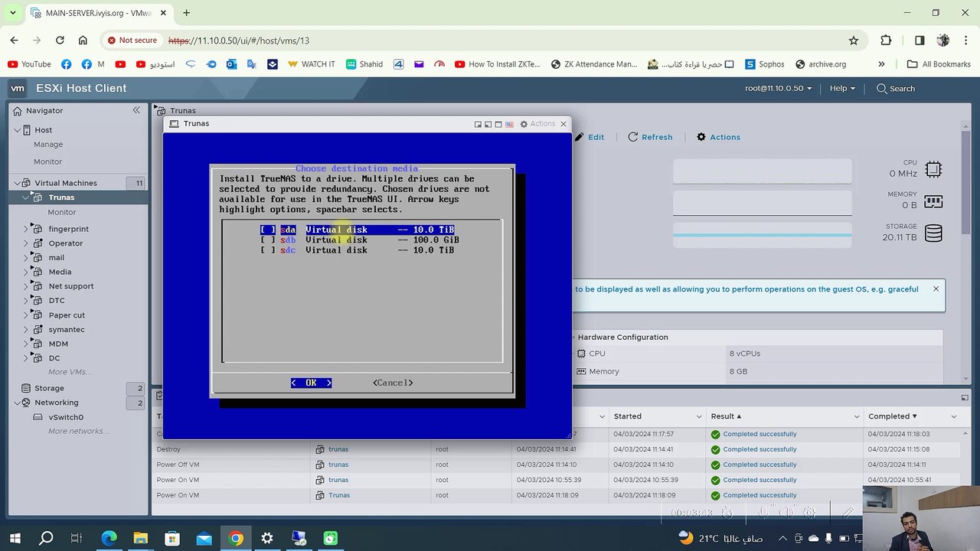Click the Search icon in ESXi header
The image size is (980, 551).
[x=882, y=89]
